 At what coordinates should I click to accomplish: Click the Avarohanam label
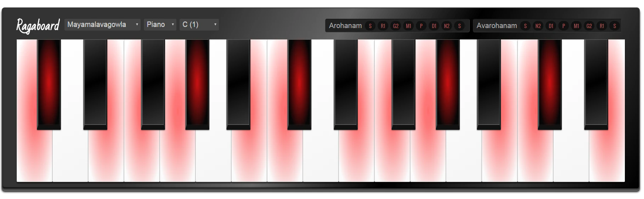[x=497, y=26]
